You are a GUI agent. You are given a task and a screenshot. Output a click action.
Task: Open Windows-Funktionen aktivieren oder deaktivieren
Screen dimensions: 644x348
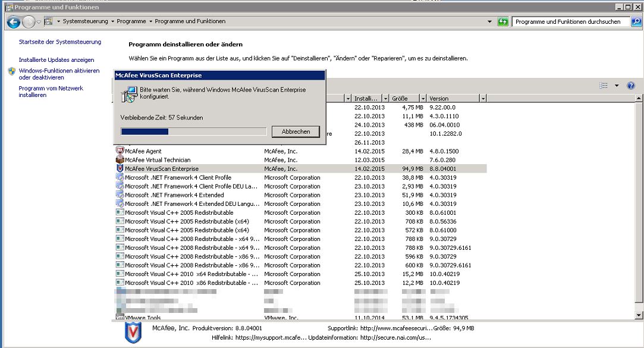pyautogui.click(x=59, y=74)
